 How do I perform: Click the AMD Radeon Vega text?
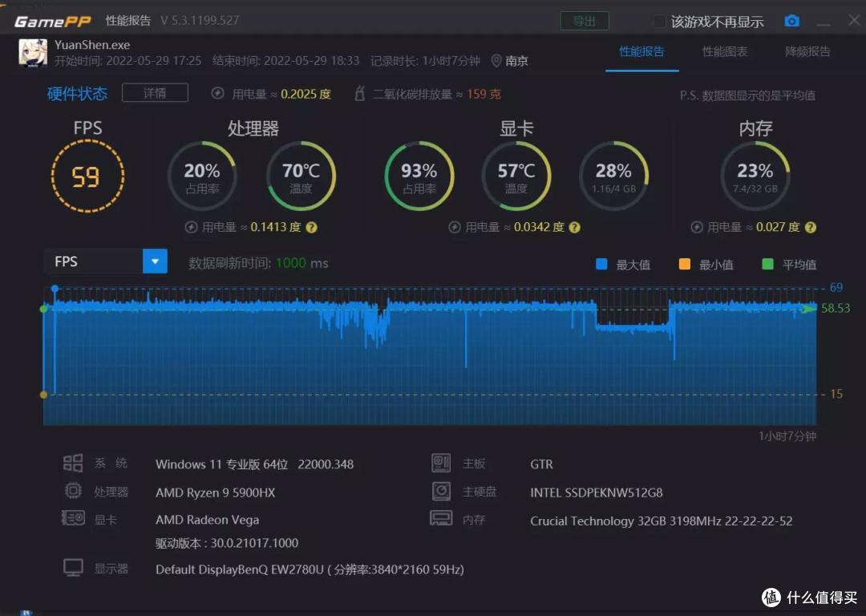pos(207,520)
